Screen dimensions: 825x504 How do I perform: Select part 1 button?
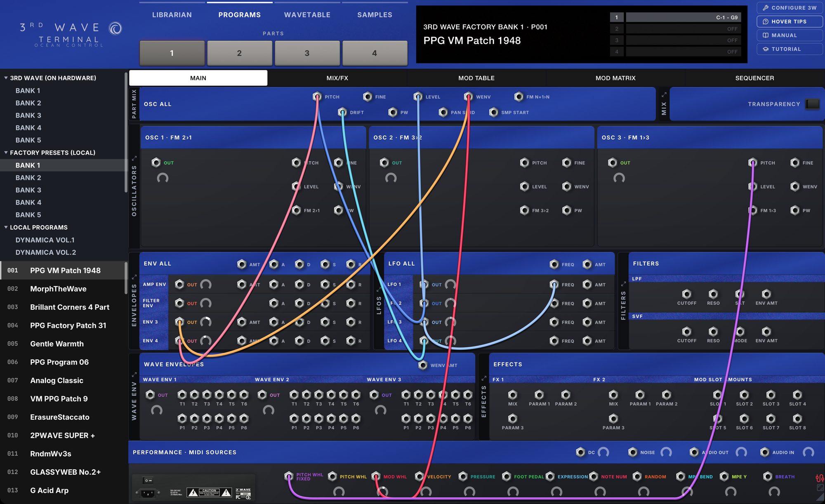point(172,53)
